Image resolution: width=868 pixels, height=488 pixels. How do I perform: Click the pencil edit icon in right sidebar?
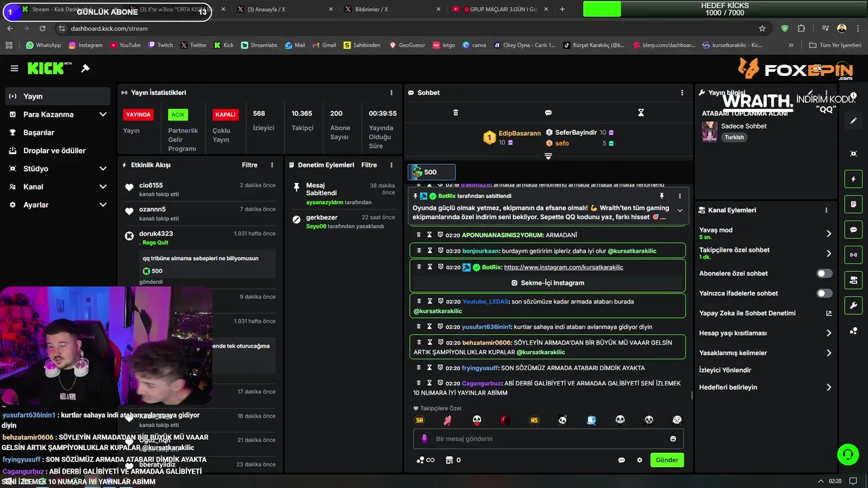click(854, 121)
